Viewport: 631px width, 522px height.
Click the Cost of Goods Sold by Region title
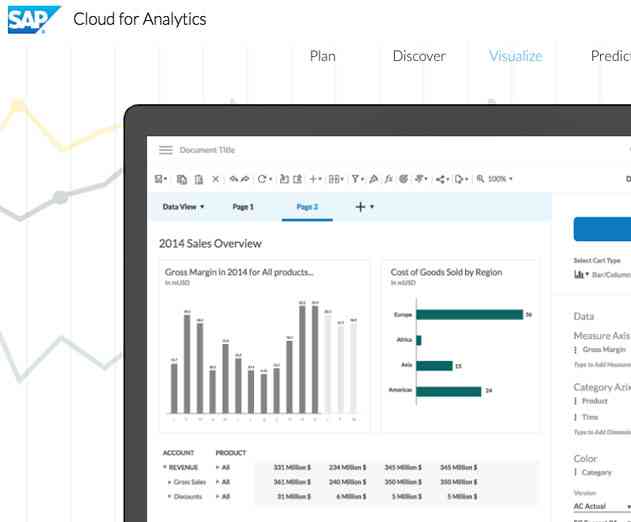(x=446, y=272)
